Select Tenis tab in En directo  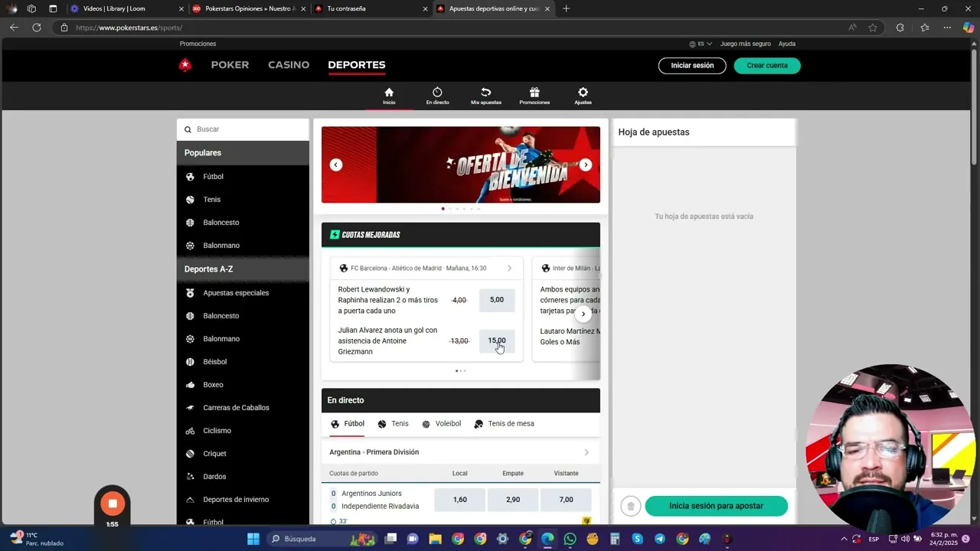tap(393, 424)
